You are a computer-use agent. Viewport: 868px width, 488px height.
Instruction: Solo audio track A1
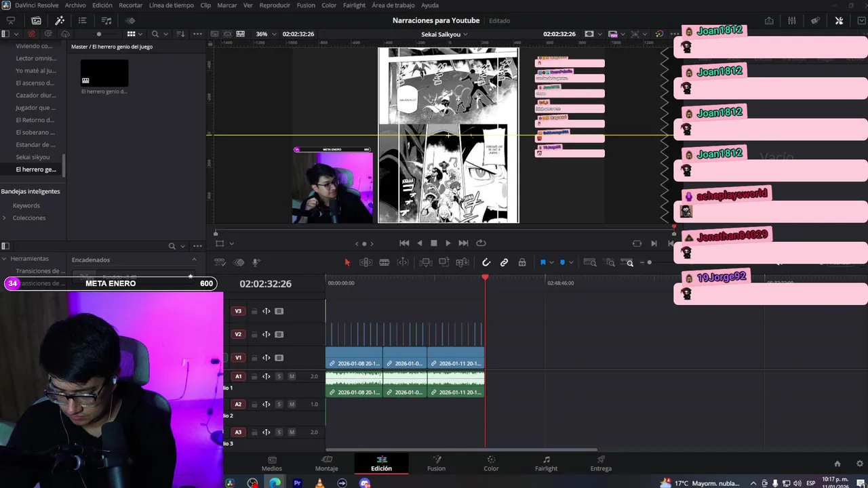click(x=279, y=376)
